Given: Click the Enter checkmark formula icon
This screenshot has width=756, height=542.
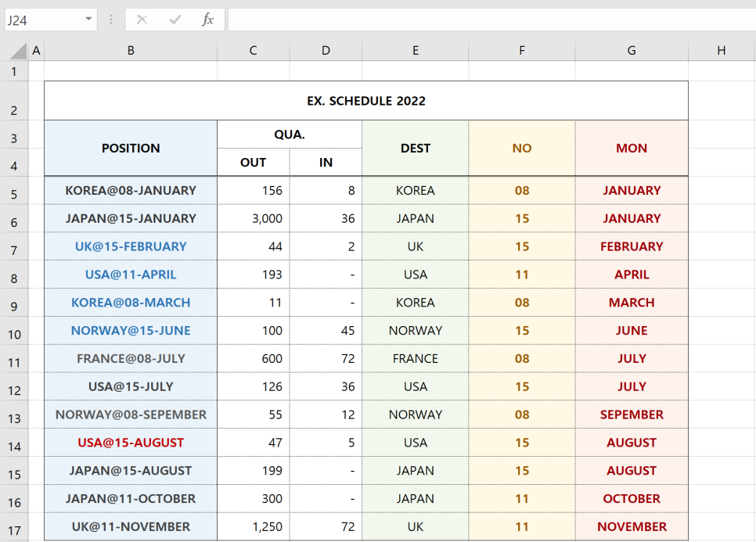Looking at the screenshot, I should coord(175,20).
